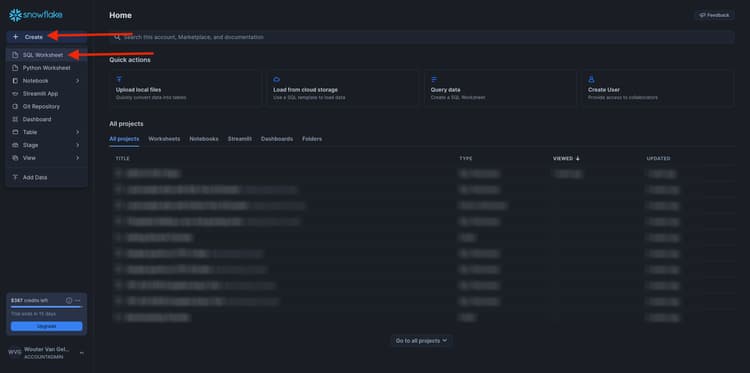Choose Git Repository in Create menu
Image resolution: width=750 pixels, height=373 pixels.
46,107
